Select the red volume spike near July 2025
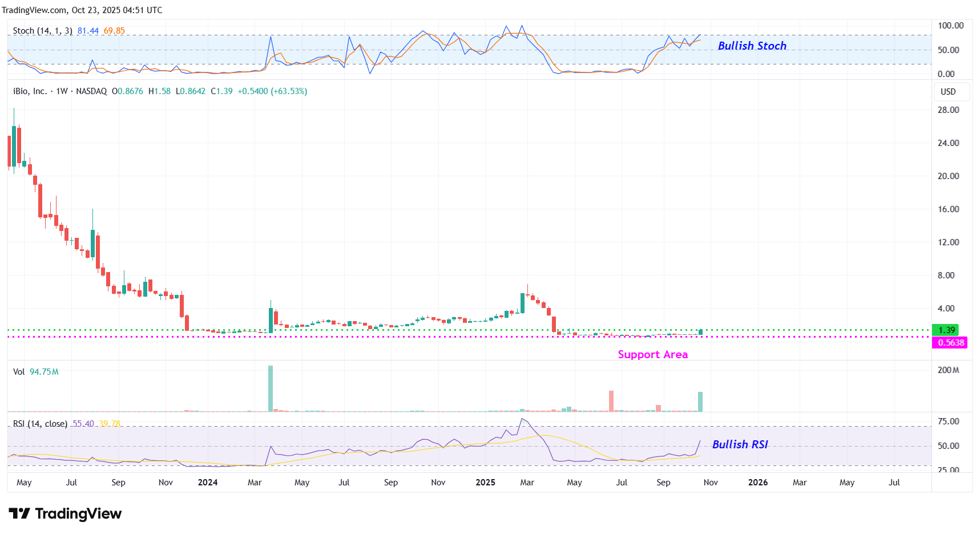Viewport: 980px width, 535px height. (x=611, y=401)
